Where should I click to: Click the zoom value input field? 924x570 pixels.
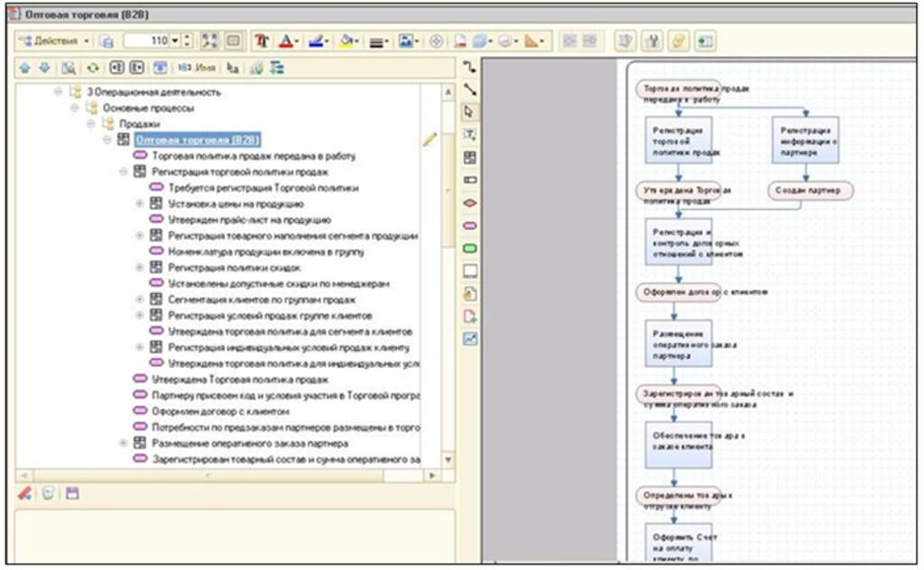tap(143, 41)
